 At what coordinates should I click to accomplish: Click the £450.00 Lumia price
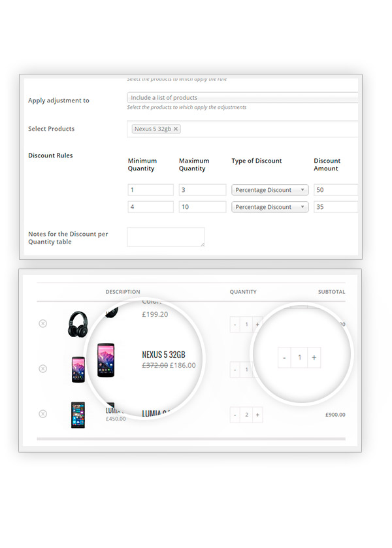point(116,419)
